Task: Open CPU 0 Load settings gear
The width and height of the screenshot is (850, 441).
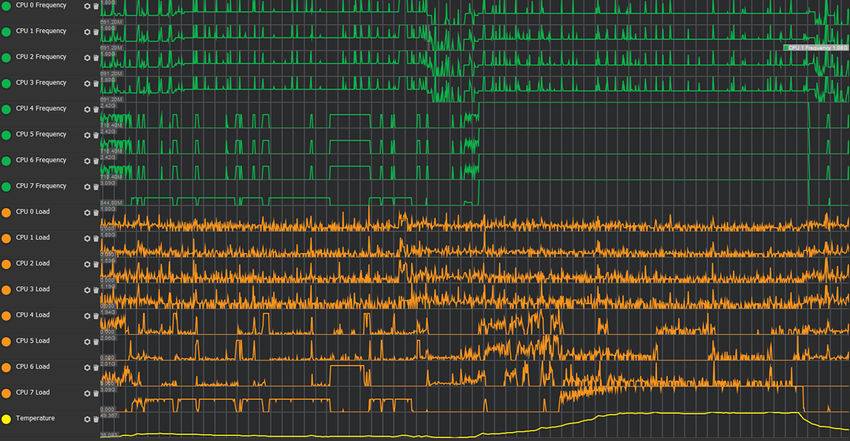Action: [x=87, y=212]
